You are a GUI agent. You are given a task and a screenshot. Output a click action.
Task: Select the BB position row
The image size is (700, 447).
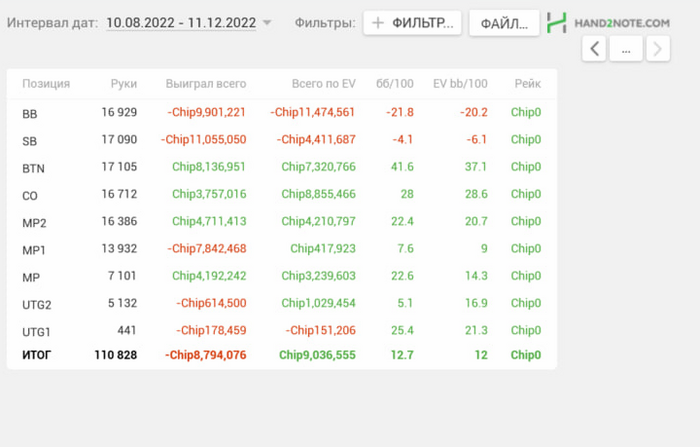(x=282, y=113)
